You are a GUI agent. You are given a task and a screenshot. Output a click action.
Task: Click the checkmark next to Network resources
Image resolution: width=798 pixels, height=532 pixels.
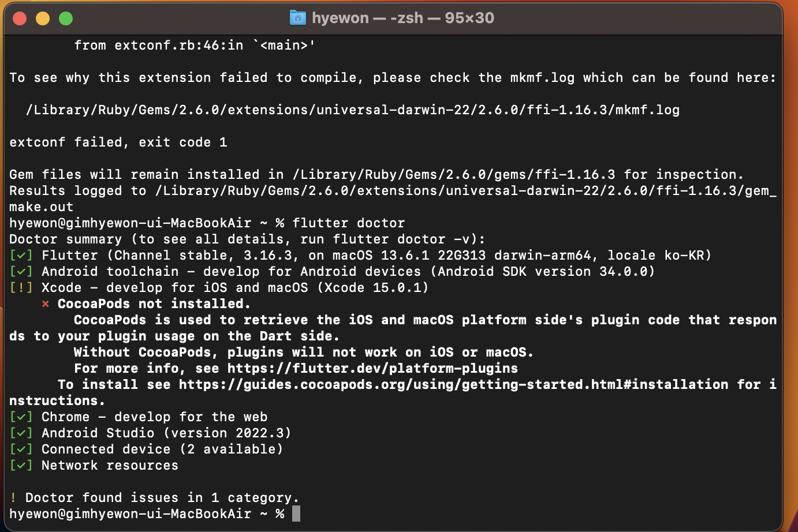(21, 465)
